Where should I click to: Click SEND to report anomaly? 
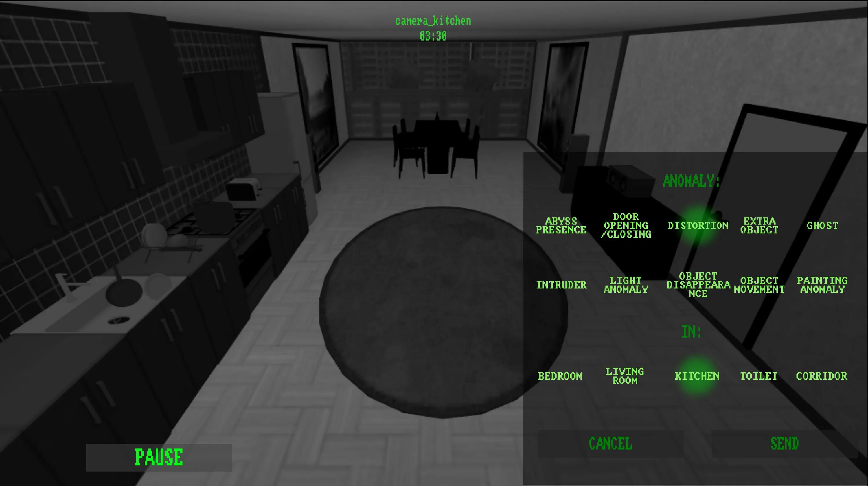point(783,443)
